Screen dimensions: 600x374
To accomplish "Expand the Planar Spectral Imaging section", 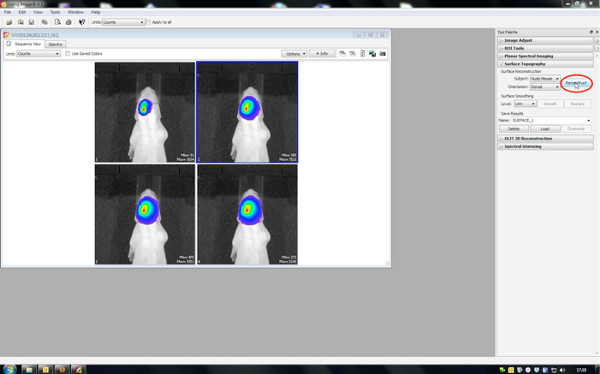I will click(x=545, y=56).
